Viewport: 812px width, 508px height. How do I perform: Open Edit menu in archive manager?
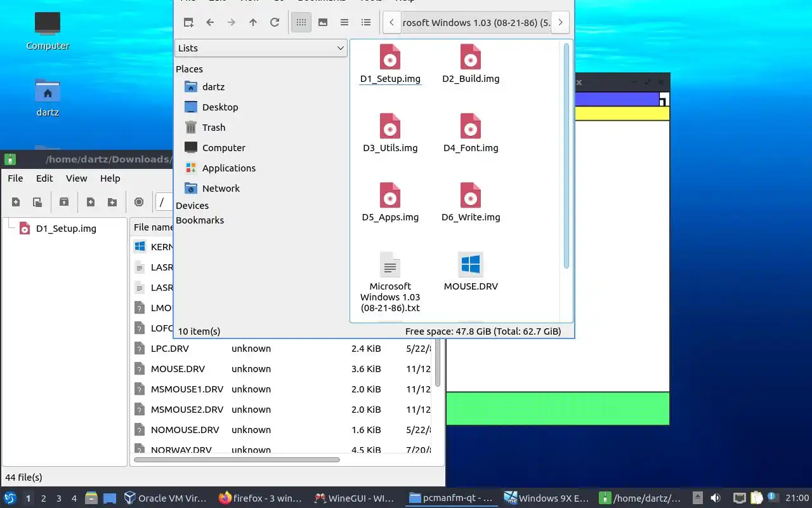click(44, 178)
